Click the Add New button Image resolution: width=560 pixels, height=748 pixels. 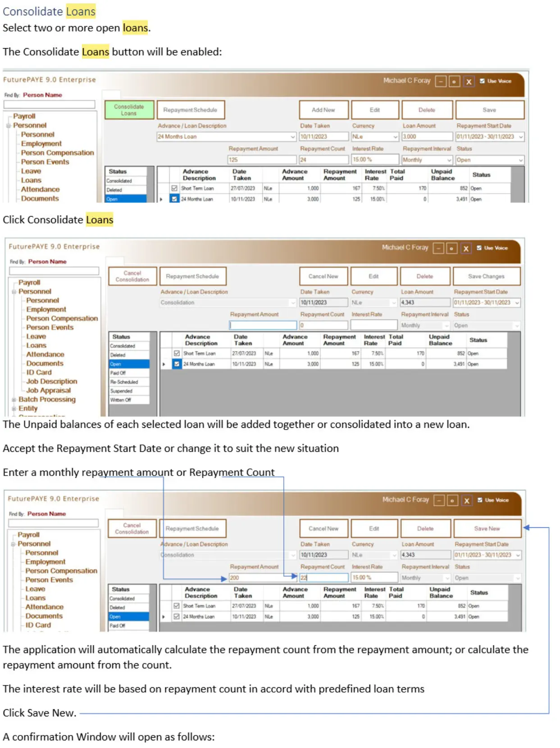point(323,110)
